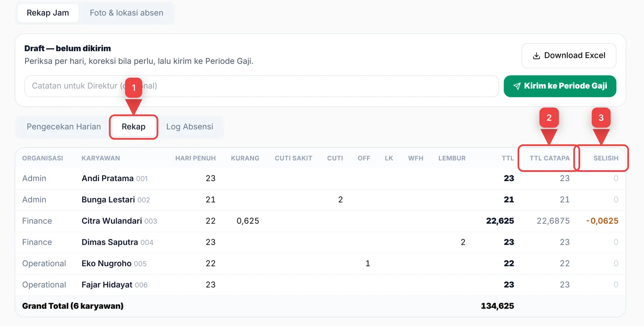
Task: Click the CUTI column header
Action: click(x=335, y=158)
